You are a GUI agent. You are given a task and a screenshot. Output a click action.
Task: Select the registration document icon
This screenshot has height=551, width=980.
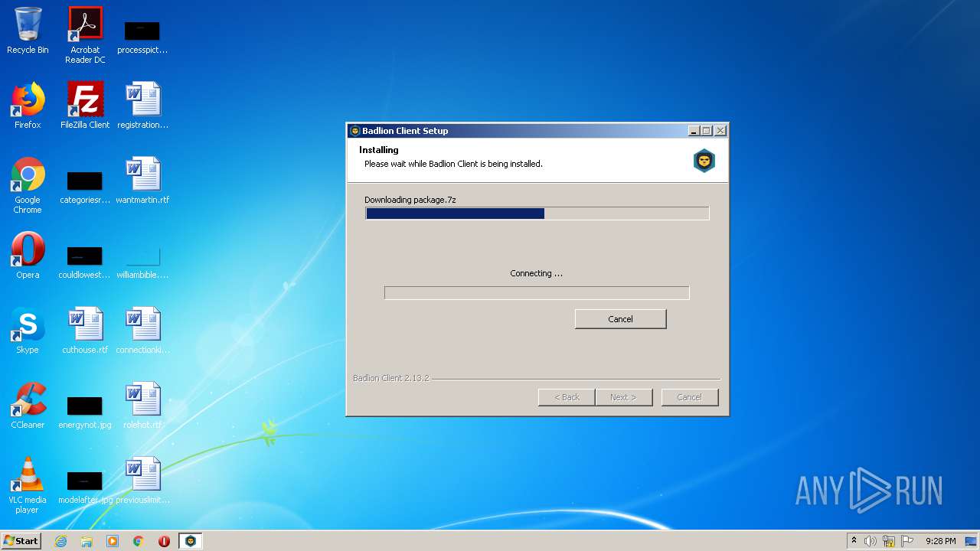click(142, 106)
